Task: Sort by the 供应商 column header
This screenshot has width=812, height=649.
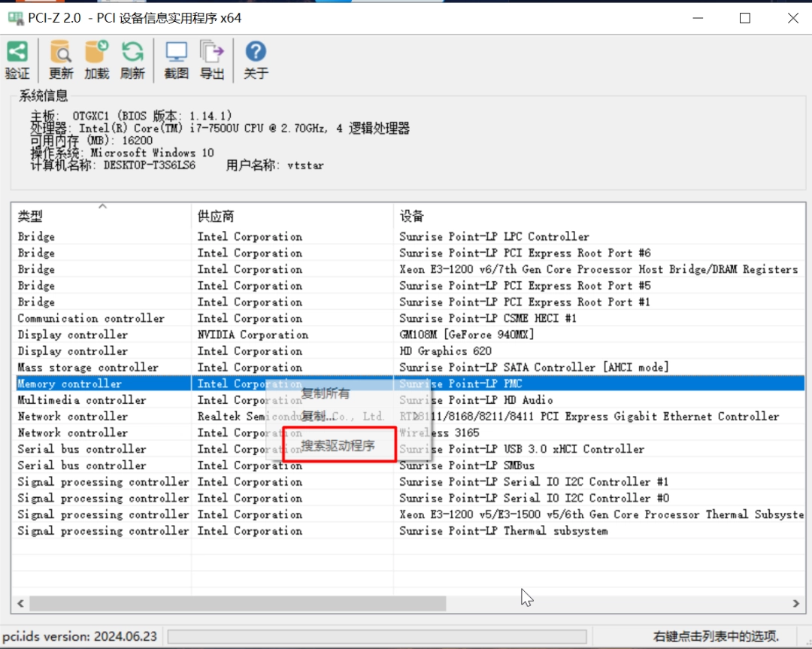Action: 292,216
